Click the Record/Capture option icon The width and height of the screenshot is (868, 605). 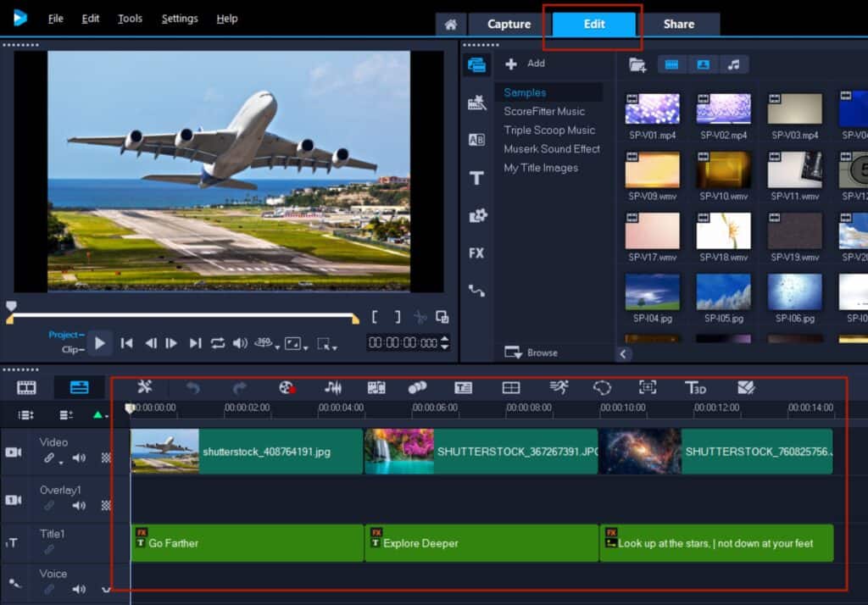287,387
